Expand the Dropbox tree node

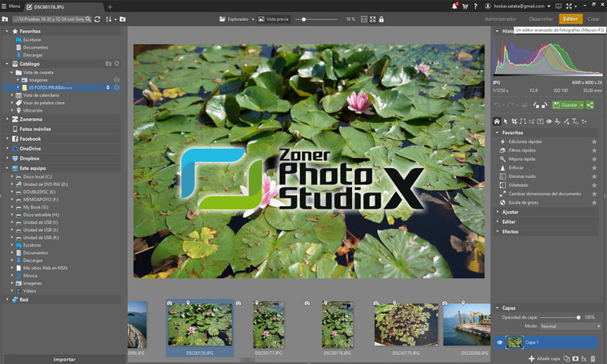click(x=7, y=159)
